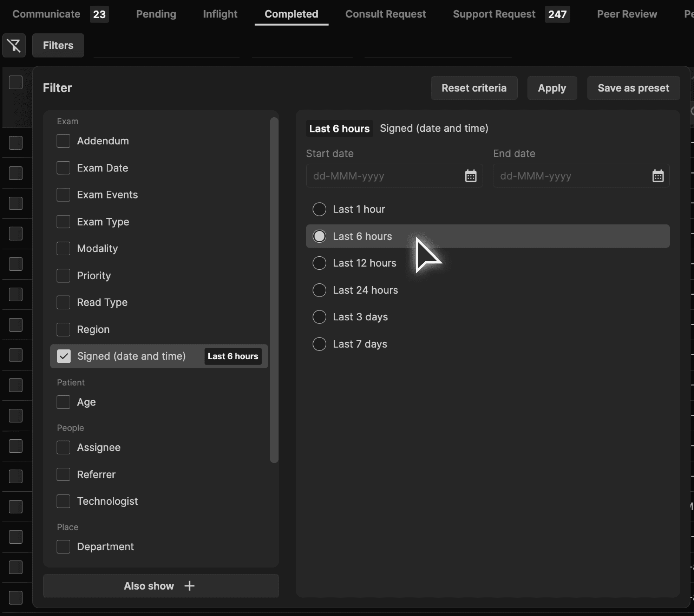Image resolution: width=694 pixels, height=616 pixels.
Task: Switch to the Pending tab
Action: (x=156, y=14)
